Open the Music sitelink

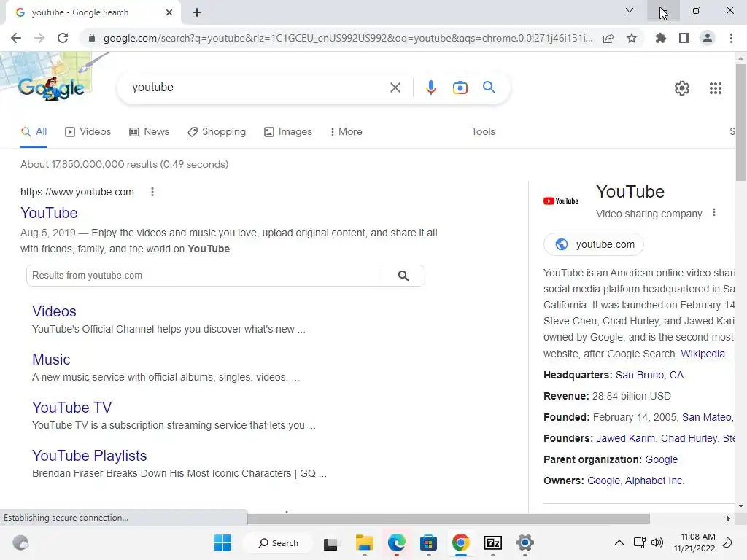click(51, 359)
